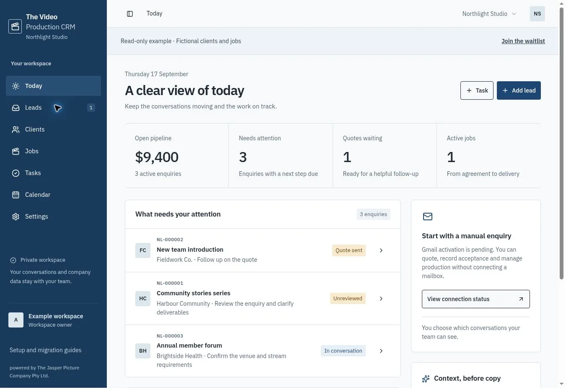Go to Today in the sidebar

point(53,86)
